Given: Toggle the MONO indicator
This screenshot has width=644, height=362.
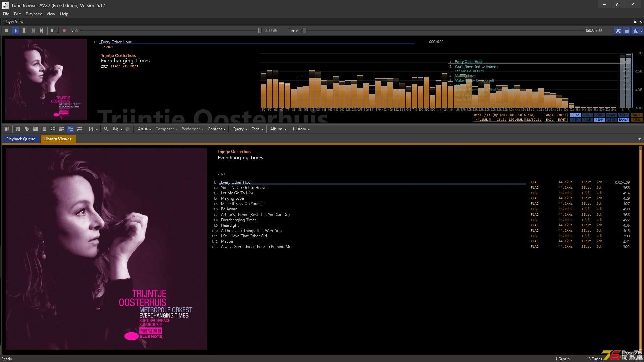Looking at the screenshot, I should (x=611, y=115).
